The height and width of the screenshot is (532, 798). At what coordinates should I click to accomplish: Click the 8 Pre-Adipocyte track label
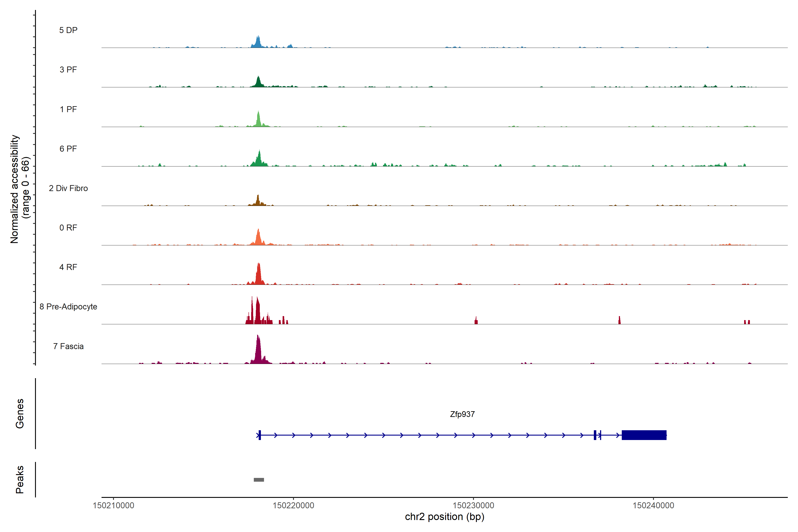tap(68, 307)
